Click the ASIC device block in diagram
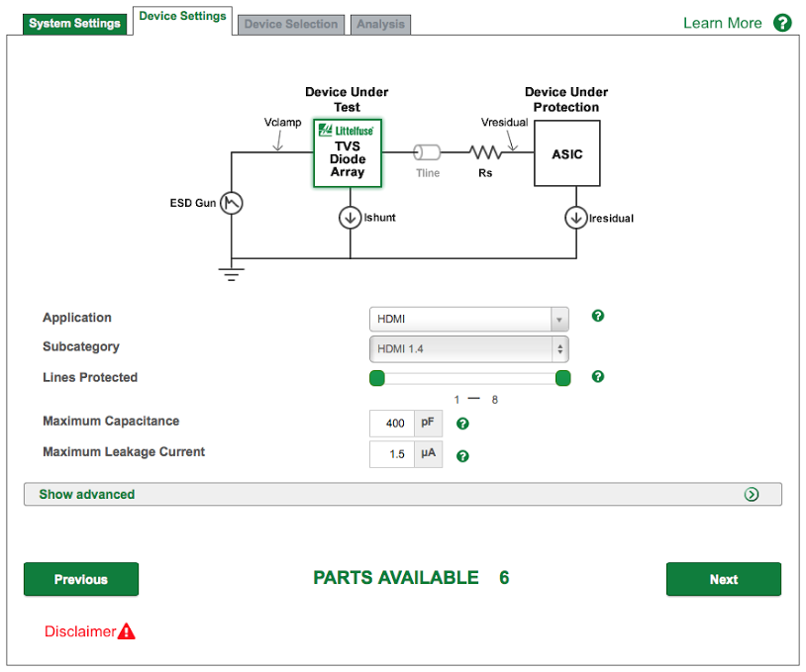806x672 pixels. [x=566, y=154]
